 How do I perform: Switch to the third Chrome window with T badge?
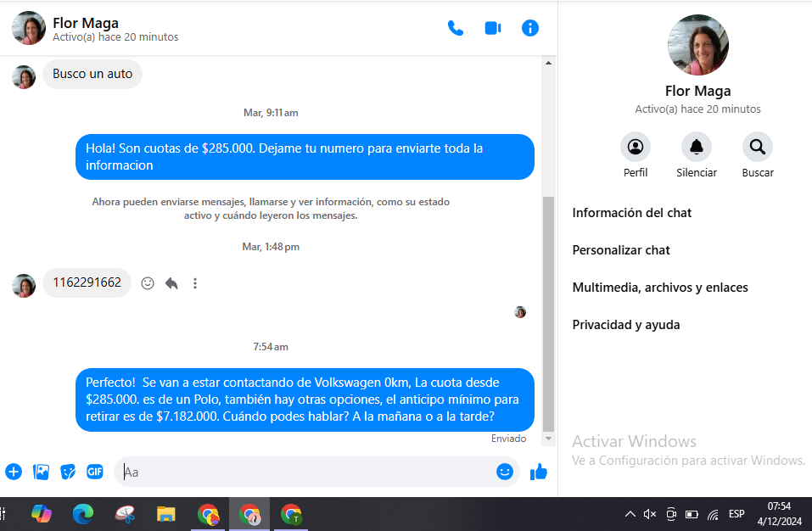(291, 514)
